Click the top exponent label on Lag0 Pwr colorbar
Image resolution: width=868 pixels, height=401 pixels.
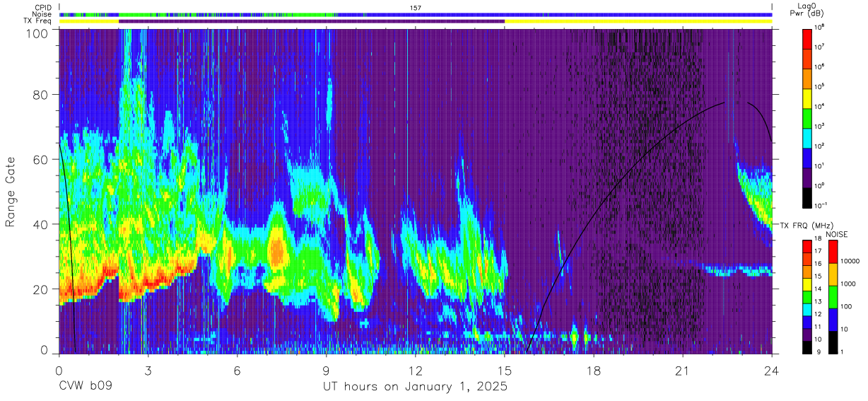pos(821,28)
